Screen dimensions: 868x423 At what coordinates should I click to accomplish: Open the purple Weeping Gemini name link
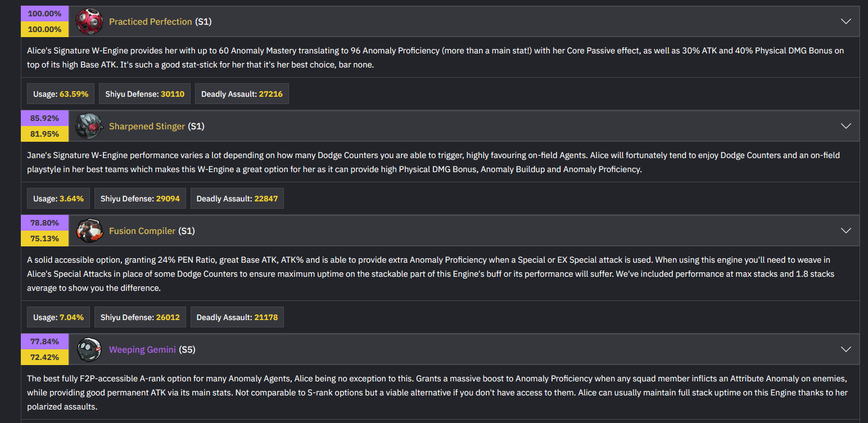click(142, 349)
